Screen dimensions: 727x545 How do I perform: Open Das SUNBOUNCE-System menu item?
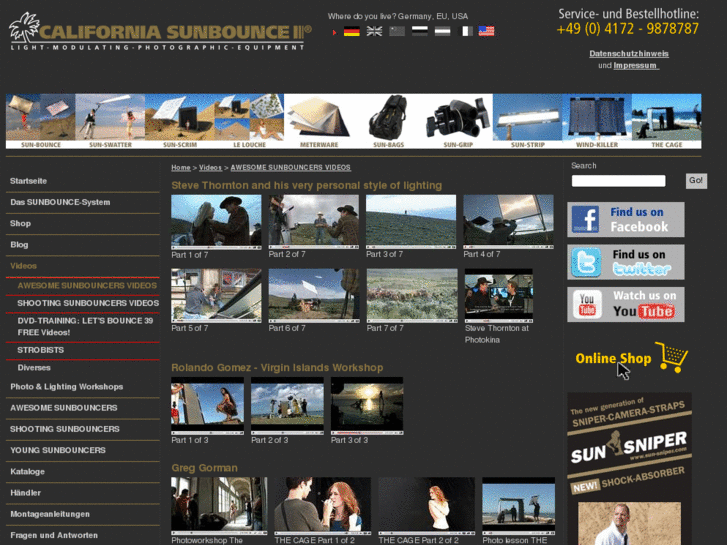(x=60, y=202)
